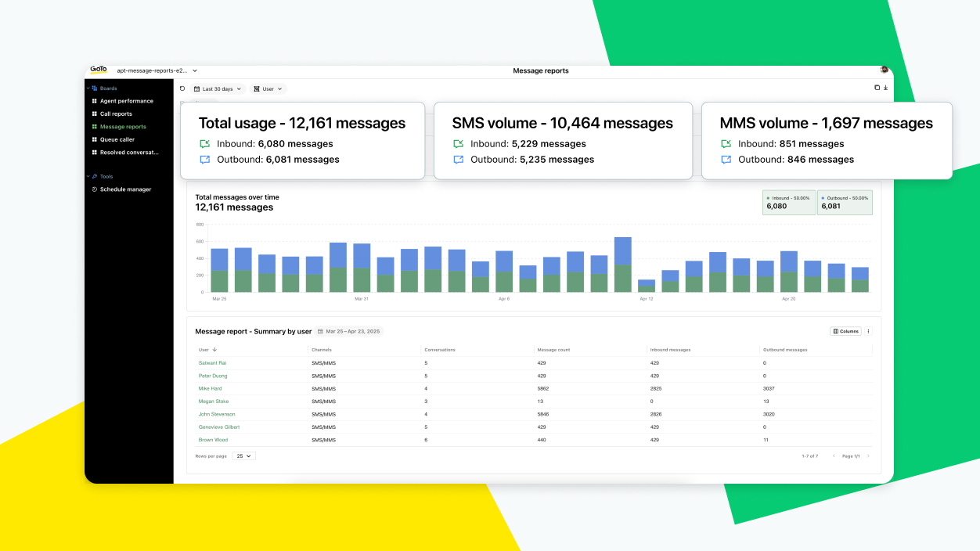
Task: Click the fullscreen view icon near download
Action: coord(876,88)
